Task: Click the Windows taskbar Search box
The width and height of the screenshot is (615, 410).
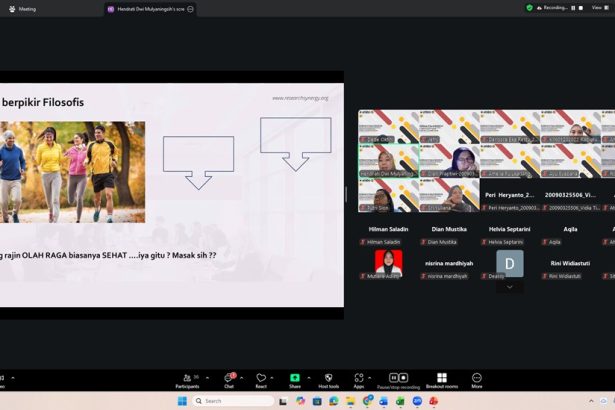Action: (x=228, y=401)
